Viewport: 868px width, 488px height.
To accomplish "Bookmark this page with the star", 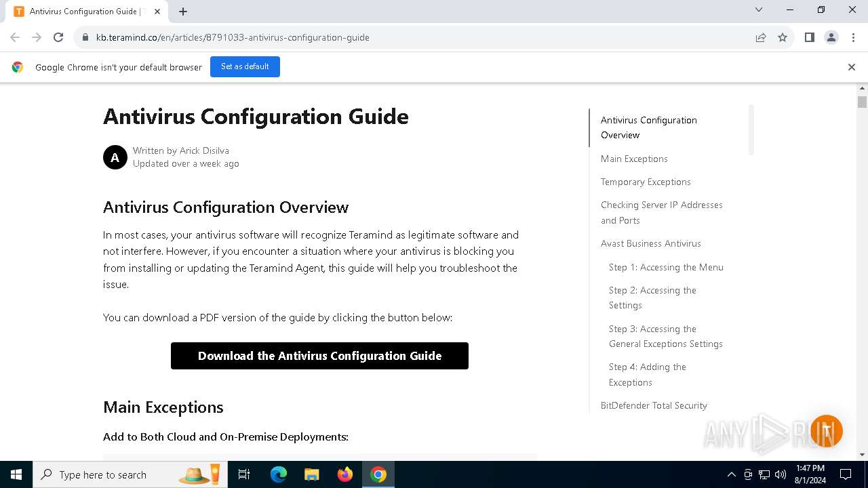I will (783, 37).
